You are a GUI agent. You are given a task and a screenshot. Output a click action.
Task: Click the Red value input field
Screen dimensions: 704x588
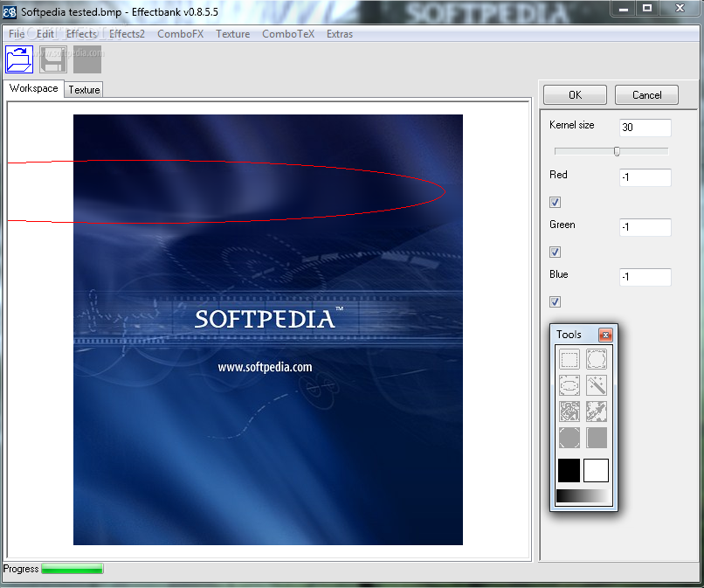click(x=645, y=177)
